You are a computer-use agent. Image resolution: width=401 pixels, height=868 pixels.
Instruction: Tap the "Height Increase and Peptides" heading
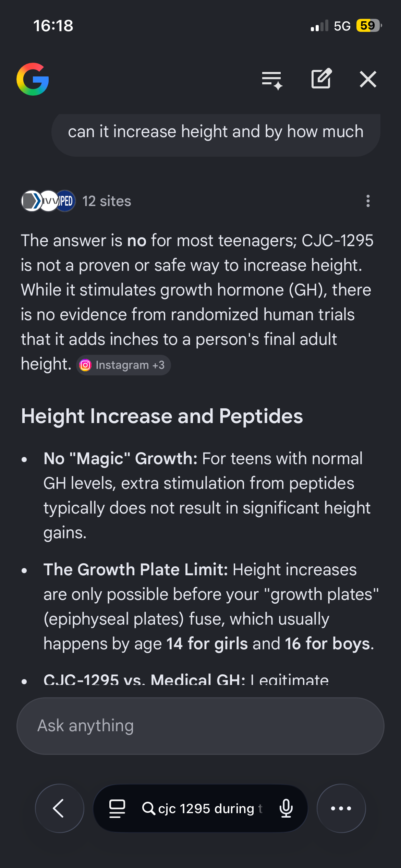[x=162, y=416]
